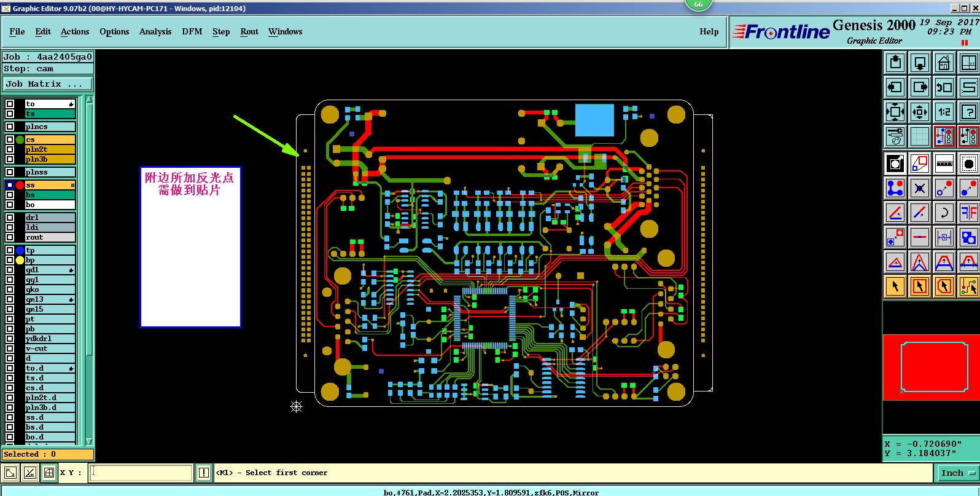The width and height of the screenshot is (980, 496).
Task: Open the File menu
Action: 17,32
